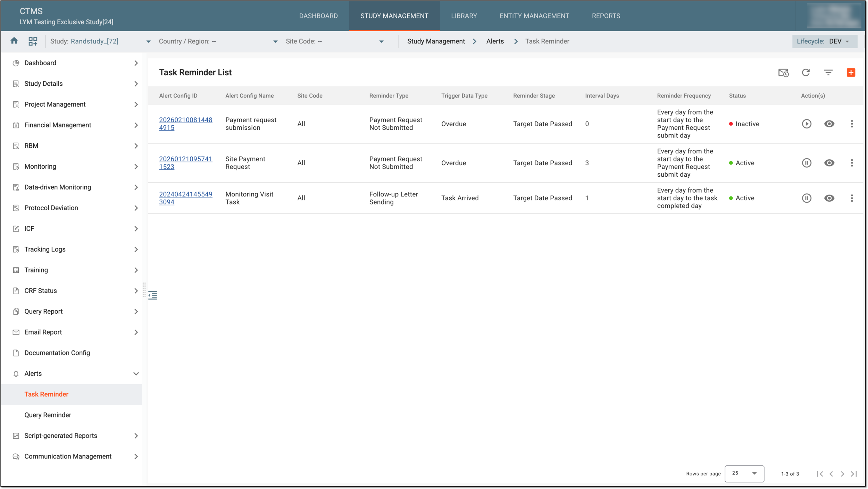
Task: Go to the last page of results
Action: (854, 474)
